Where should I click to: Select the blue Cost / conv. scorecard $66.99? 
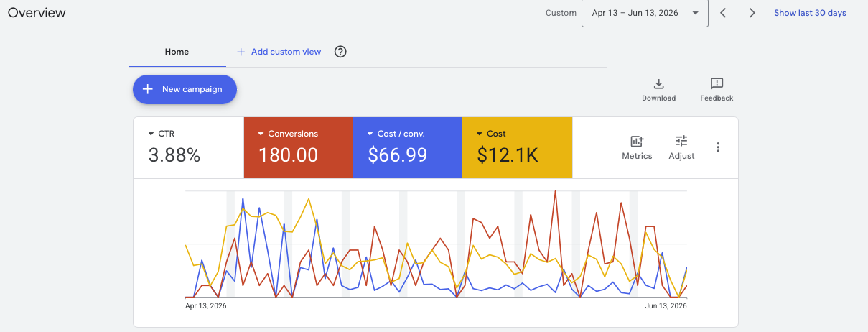tap(407, 147)
